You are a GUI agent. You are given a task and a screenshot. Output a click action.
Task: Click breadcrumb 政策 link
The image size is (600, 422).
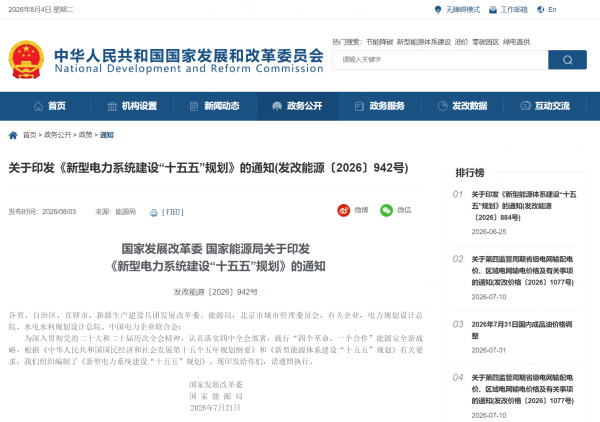85,135
